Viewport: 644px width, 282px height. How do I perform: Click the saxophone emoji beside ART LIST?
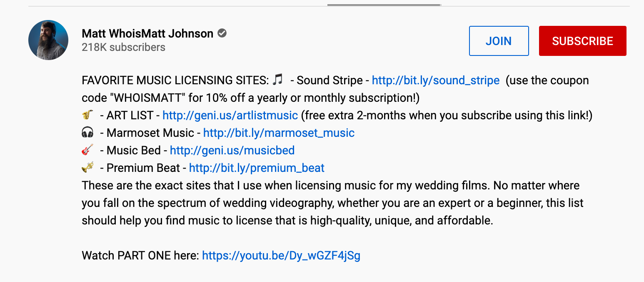[x=87, y=115]
